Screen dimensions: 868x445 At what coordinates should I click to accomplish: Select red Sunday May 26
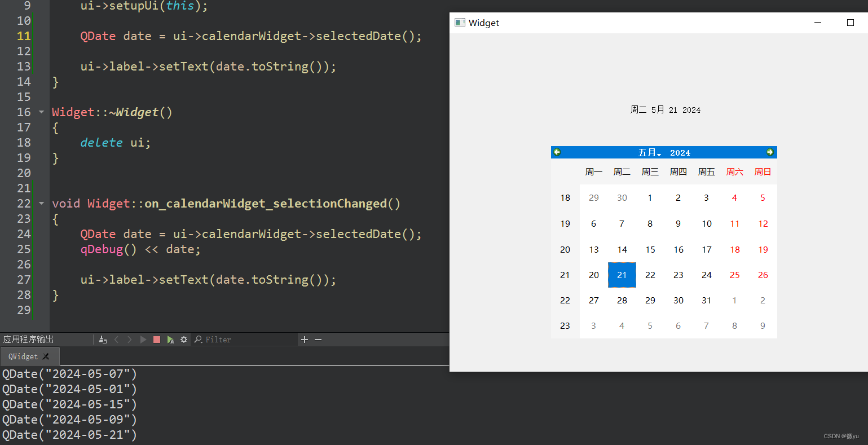click(763, 275)
